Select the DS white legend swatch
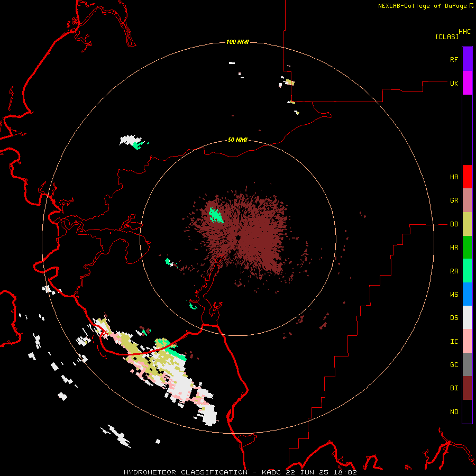This screenshot has height=476, width=476. pos(467,317)
